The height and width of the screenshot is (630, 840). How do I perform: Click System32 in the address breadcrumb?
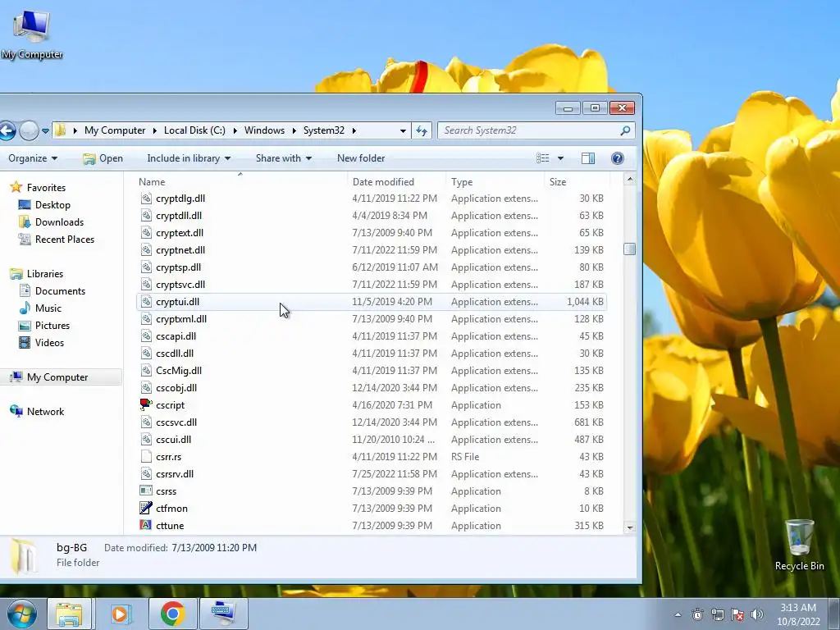(x=323, y=130)
